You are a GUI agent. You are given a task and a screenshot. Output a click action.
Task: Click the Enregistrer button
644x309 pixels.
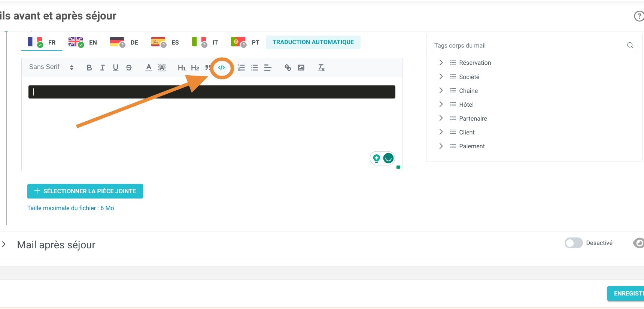click(626, 294)
